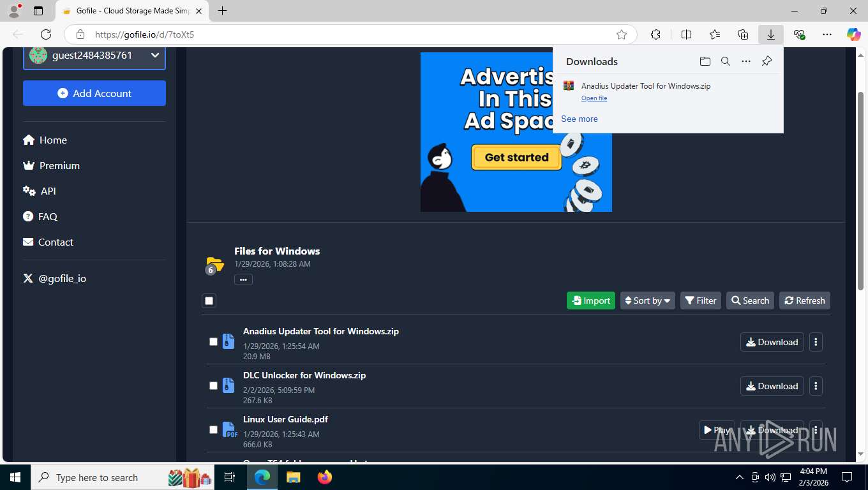Open downloads folder icon in Downloads panel
This screenshot has height=490, width=868.
(705, 61)
